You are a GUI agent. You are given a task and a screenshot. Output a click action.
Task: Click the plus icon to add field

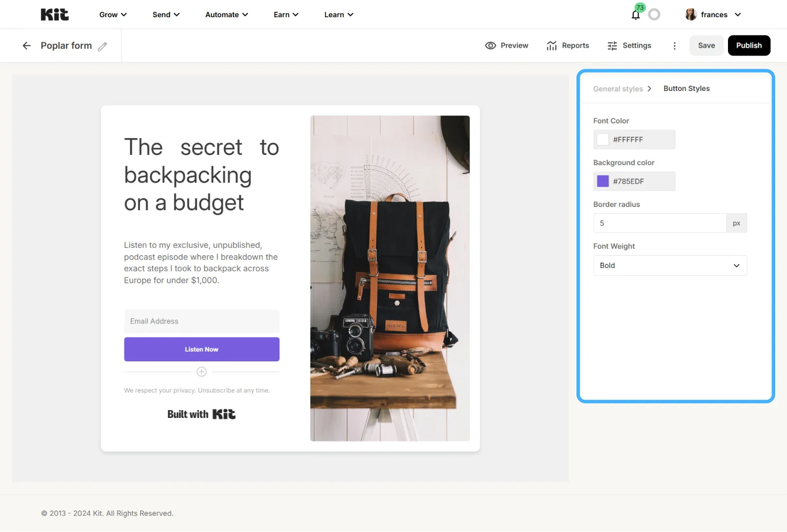point(202,372)
